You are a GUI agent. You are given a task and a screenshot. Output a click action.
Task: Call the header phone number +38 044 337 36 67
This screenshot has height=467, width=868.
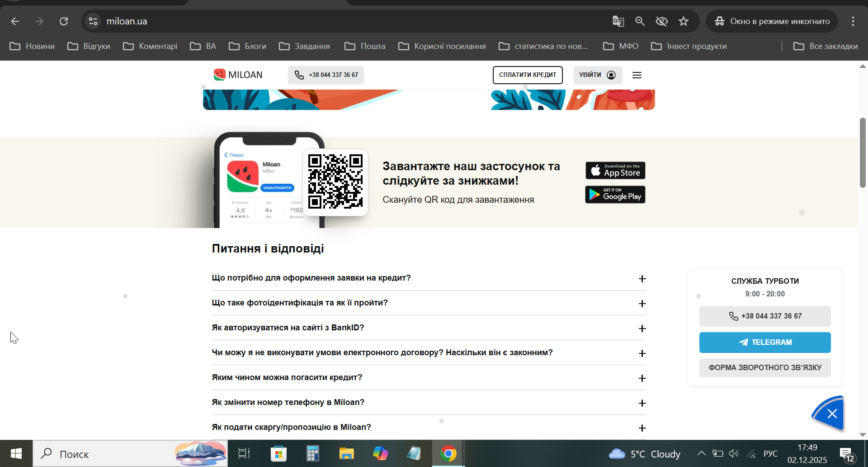pos(326,75)
